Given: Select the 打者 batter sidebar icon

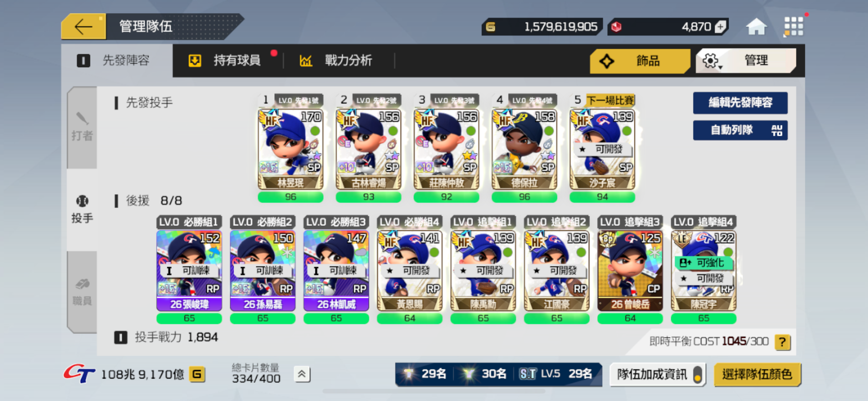Looking at the screenshot, I should (82, 127).
